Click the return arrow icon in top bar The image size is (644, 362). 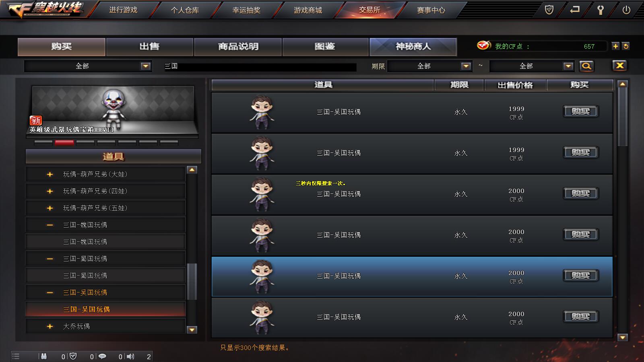point(575,9)
